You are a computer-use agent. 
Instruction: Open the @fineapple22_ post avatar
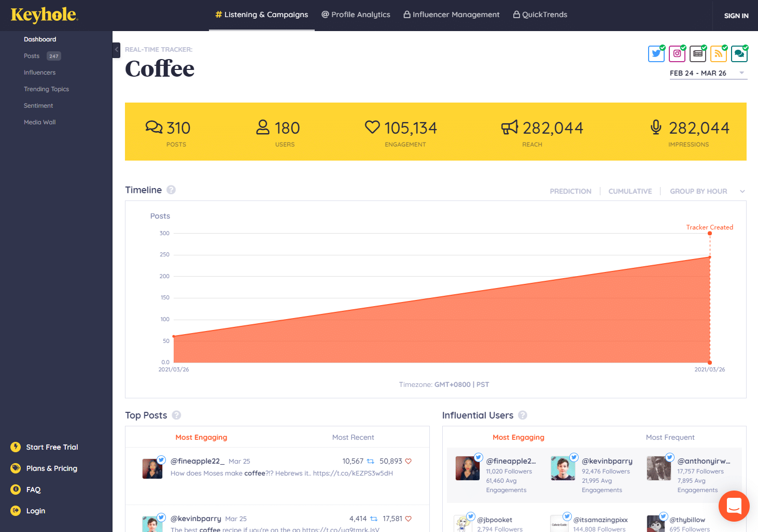[152, 468]
